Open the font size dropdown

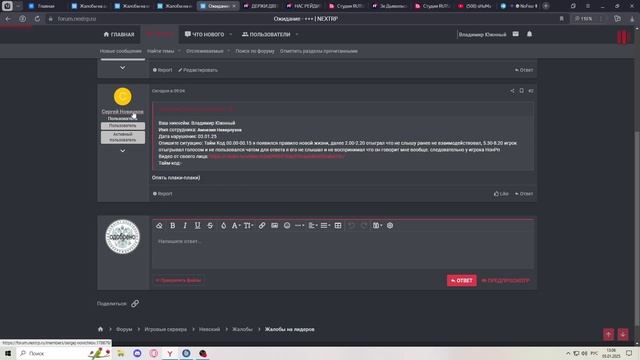coord(248,225)
